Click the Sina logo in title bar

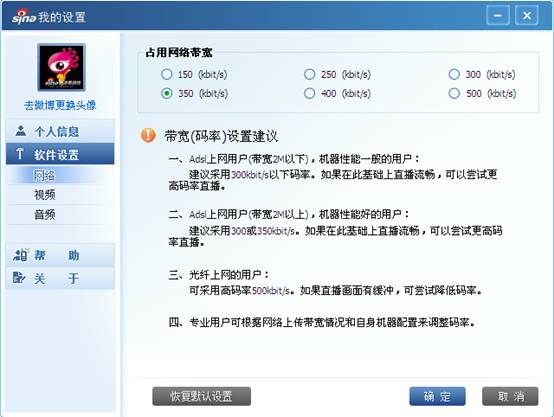tap(24, 17)
